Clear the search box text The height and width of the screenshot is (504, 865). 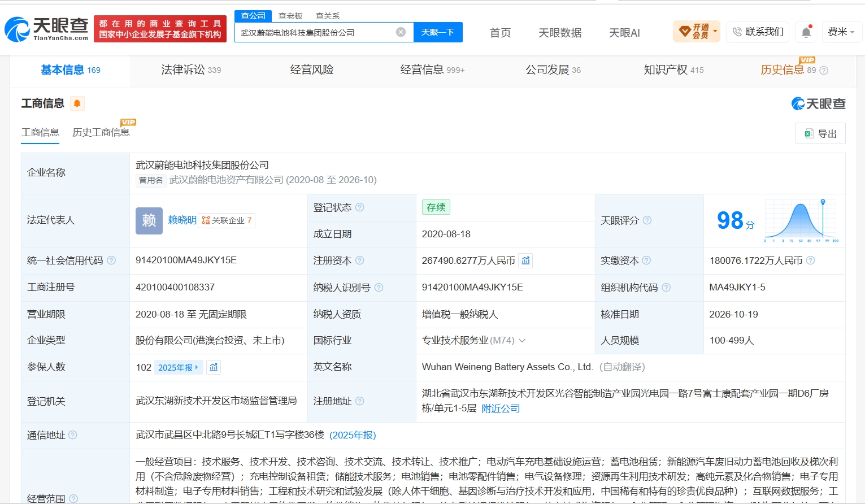401,32
